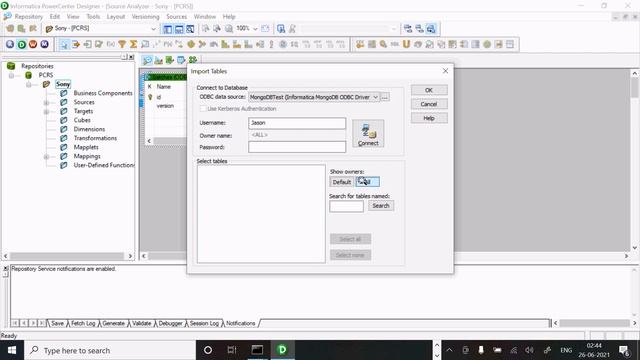Select User-Defined Functions tree node

coord(104,165)
